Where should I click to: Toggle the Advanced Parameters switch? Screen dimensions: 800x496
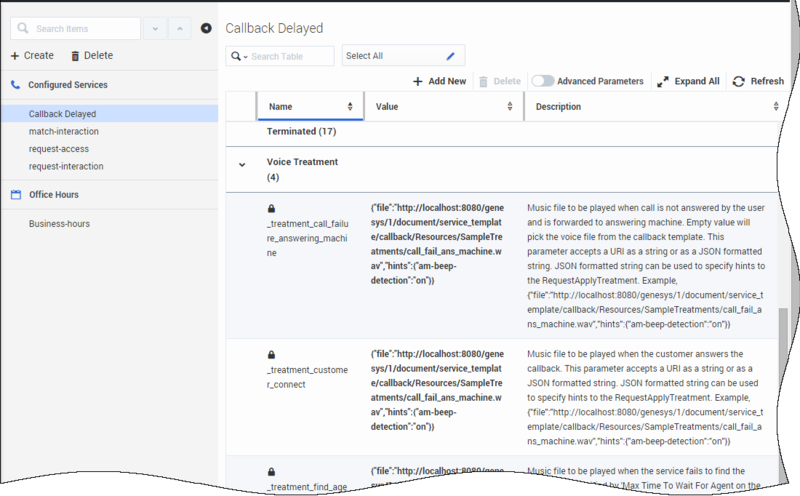(x=542, y=81)
